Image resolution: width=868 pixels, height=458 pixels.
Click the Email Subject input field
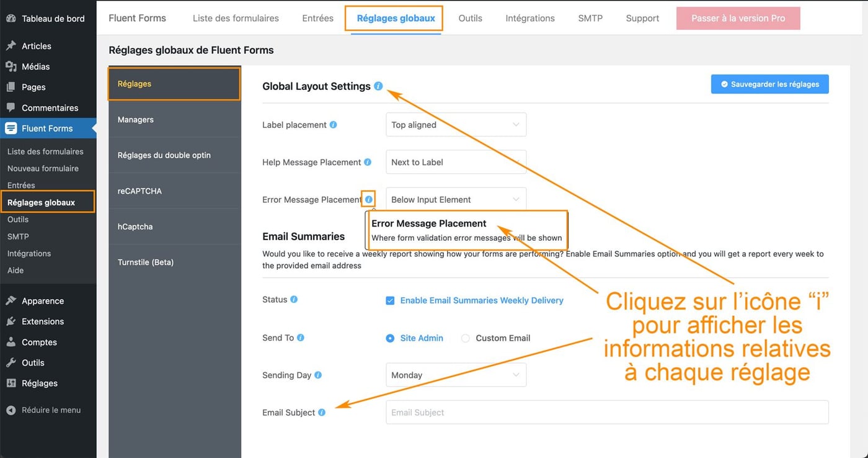click(606, 412)
